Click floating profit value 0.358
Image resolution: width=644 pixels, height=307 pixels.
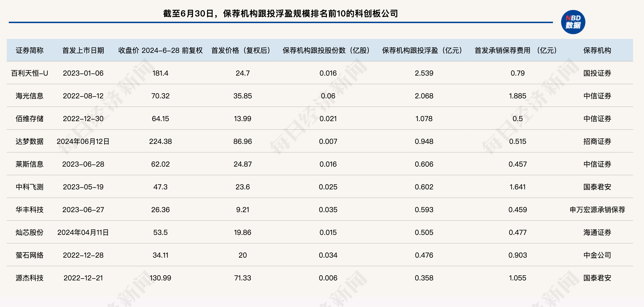click(x=424, y=278)
